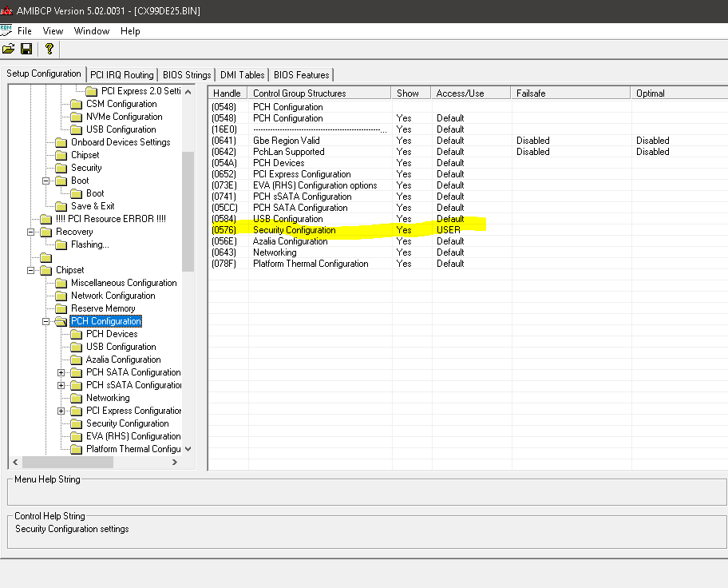The height and width of the screenshot is (588, 728).
Task: Click the Failsafe column header
Action: pos(571,93)
